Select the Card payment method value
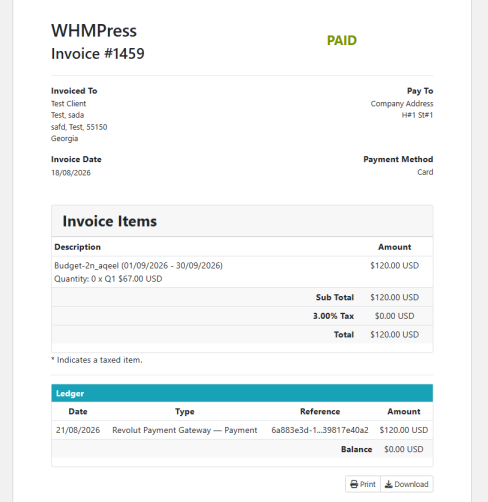This screenshot has width=488, height=502. coord(425,172)
